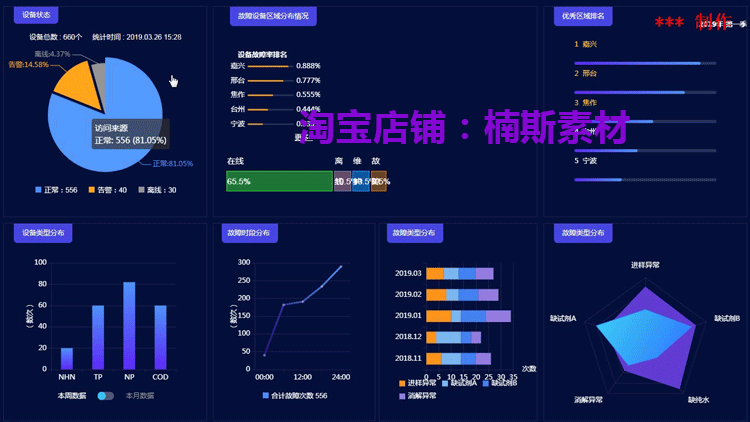Viewport: 750px width, 422px height.
Task: Select the 本月数据 label
Action: tap(140, 396)
